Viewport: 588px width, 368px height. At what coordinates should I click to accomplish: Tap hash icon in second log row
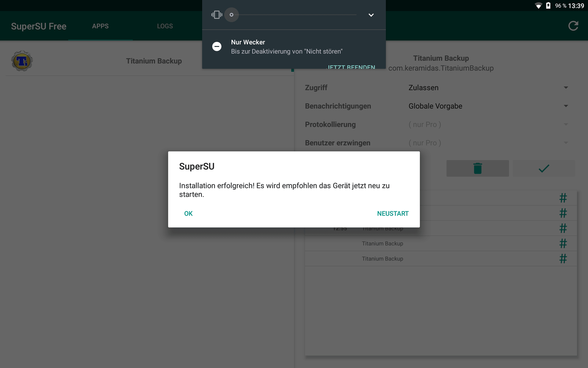click(x=563, y=213)
